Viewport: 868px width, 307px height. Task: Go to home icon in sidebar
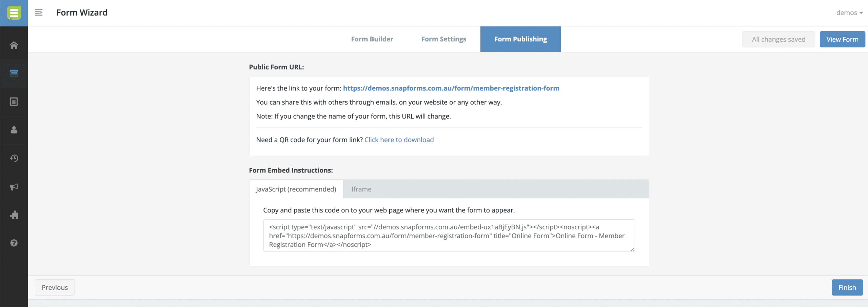click(x=14, y=45)
